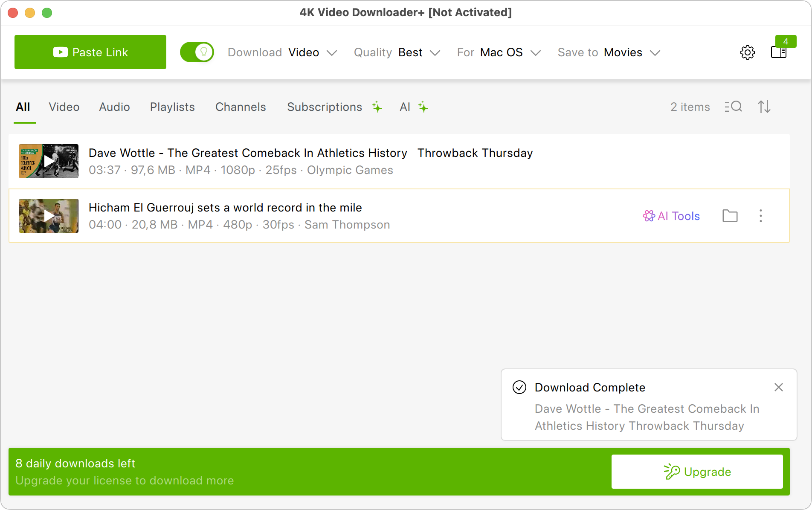Click the Paste Link button
The image size is (812, 510).
click(90, 52)
